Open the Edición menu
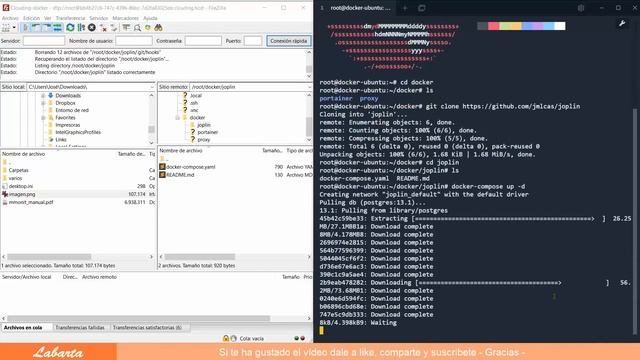Viewport: 640px width, 360px height. tap(31, 18)
